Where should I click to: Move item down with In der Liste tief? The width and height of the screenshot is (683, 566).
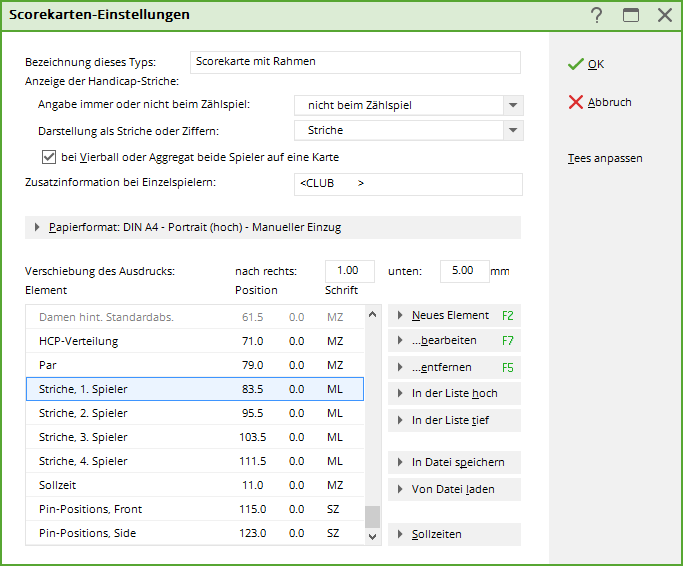[453, 420]
